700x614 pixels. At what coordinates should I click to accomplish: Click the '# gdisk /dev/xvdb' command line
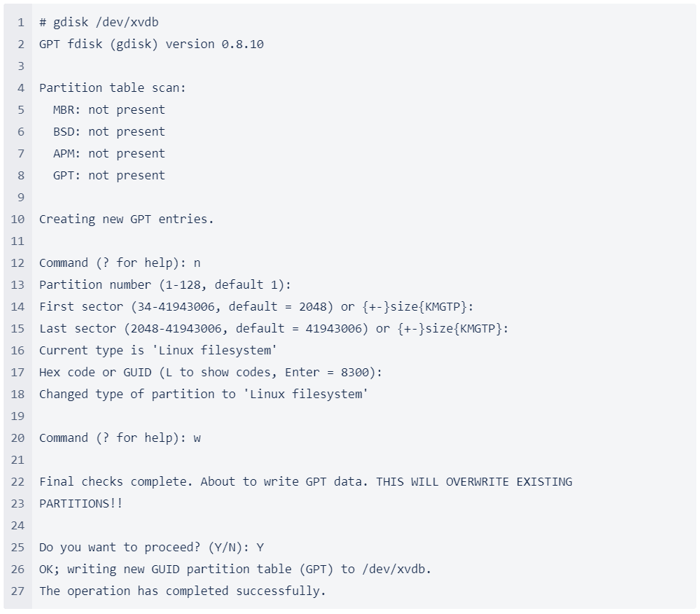[x=98, y=22]
